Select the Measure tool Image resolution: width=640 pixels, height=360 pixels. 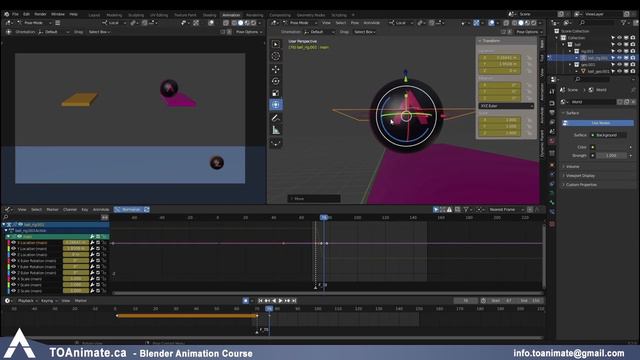276,130
